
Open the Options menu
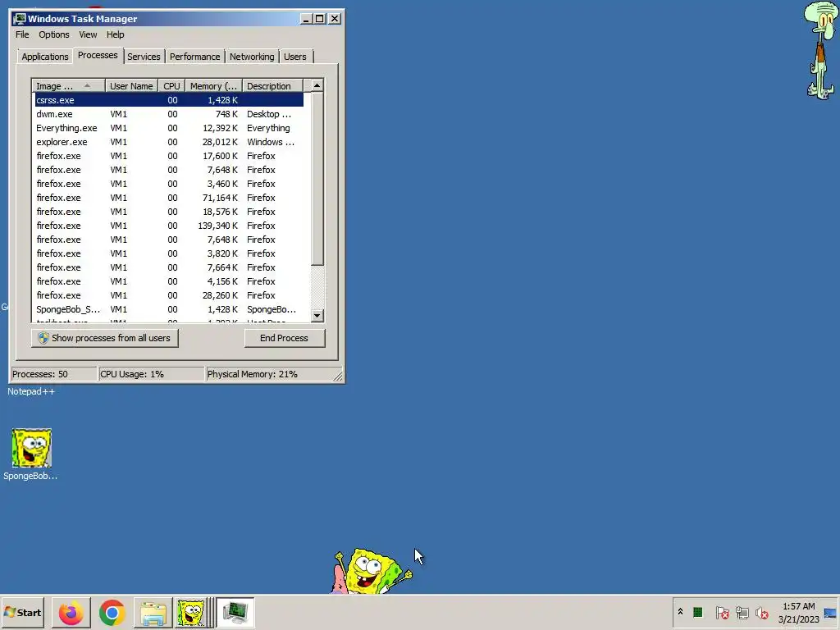[53, 34]
